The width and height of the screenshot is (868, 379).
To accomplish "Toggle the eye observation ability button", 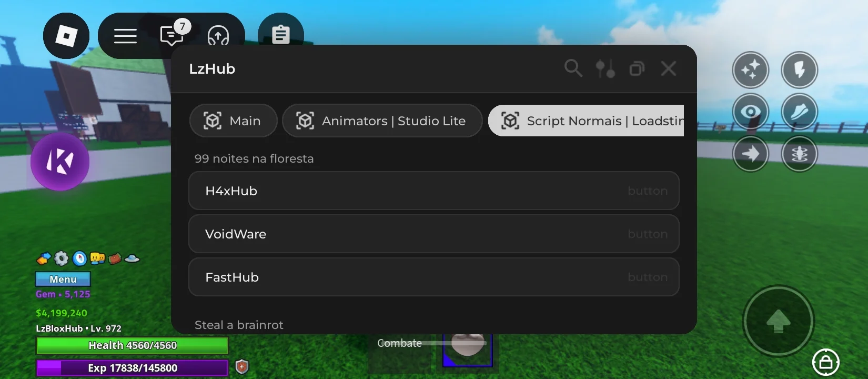I will point(751,112).
